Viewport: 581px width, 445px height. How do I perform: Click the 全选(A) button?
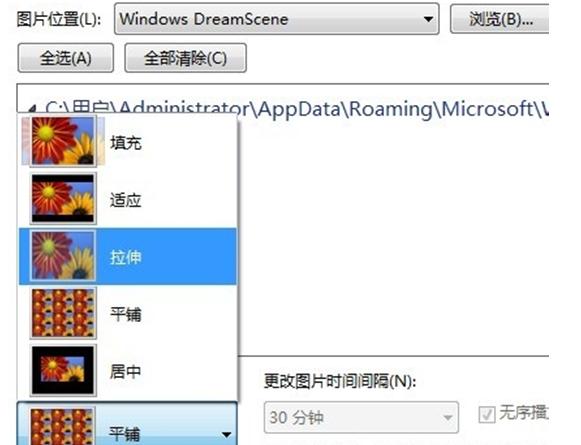(x=66, y=58)
